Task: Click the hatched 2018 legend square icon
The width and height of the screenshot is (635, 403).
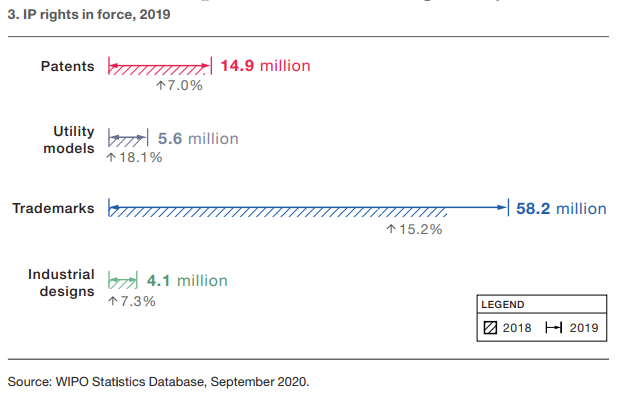Action: (490, 328)
